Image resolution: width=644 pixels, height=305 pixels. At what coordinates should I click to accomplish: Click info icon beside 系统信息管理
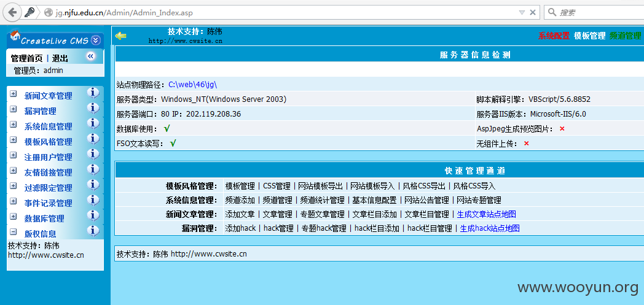pos(93,124)
